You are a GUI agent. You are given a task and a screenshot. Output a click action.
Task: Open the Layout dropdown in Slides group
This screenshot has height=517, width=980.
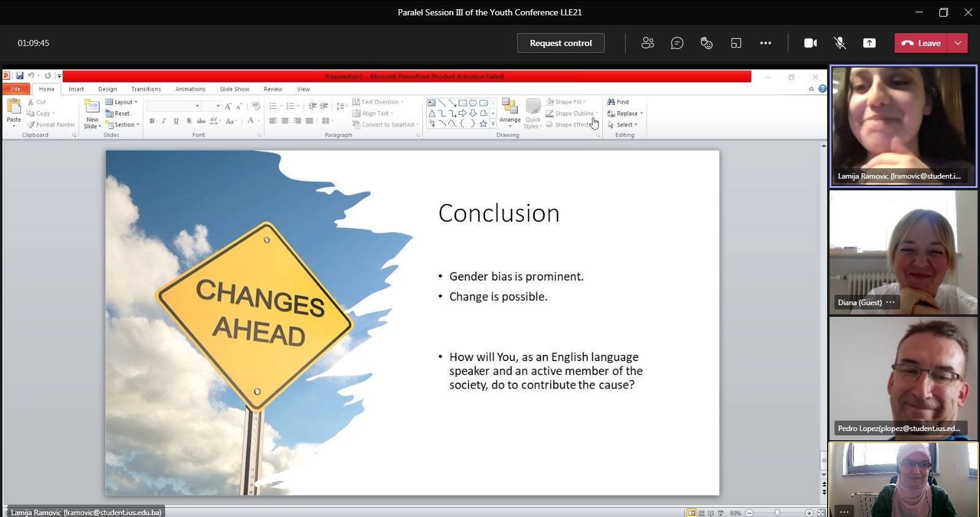[x=122, y=102]
